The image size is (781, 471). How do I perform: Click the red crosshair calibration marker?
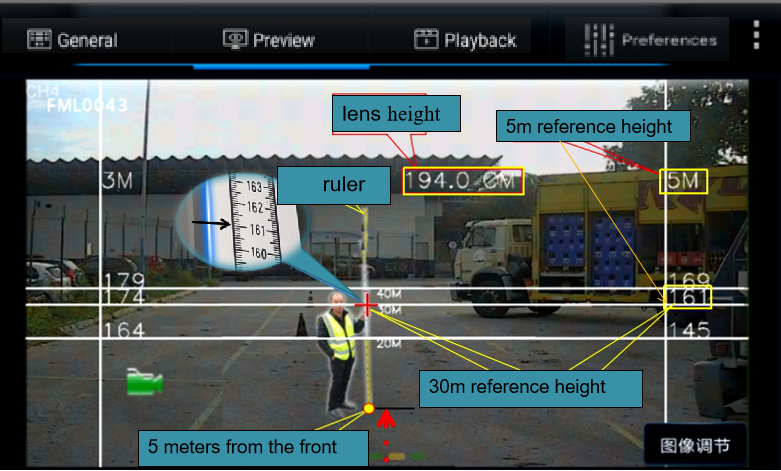click(x=367, y=304)
